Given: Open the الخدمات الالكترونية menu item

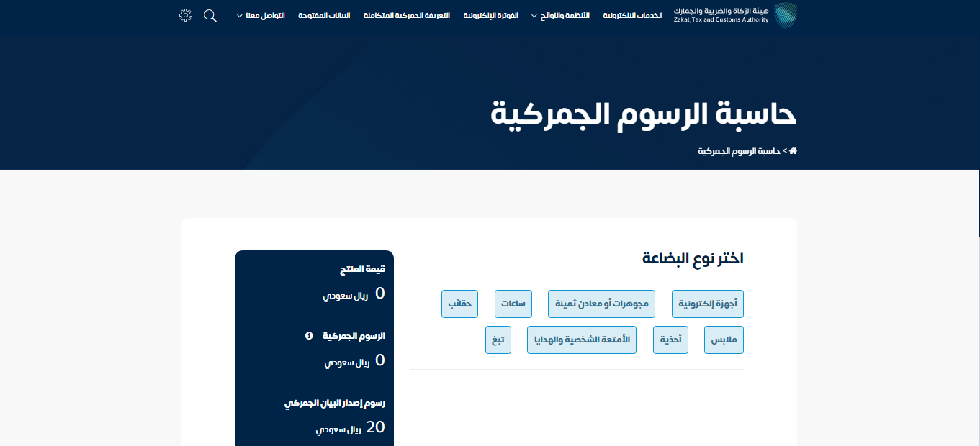Looking at the screenshot, I should point(632,15).
